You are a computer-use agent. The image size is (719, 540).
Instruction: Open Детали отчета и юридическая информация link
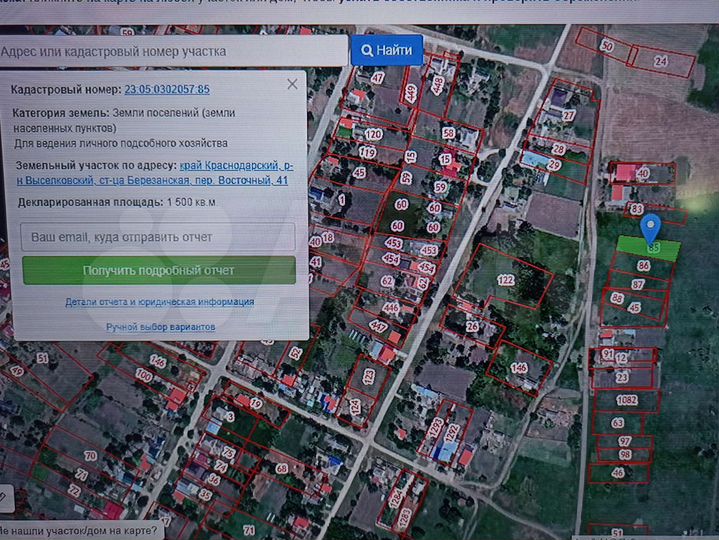point(159,301)
